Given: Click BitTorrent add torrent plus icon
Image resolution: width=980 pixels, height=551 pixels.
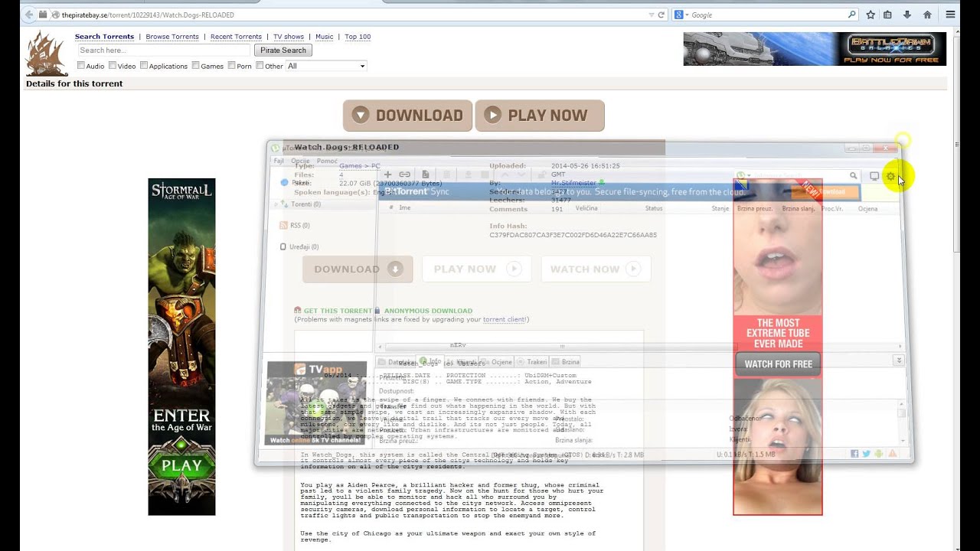Looking at the screenshot, I should tap(387, 174).
